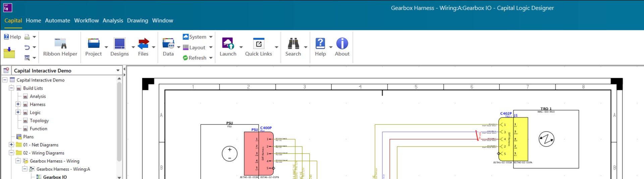
Task: Switch to the Window ribbon tab
Action: (163, 20)
